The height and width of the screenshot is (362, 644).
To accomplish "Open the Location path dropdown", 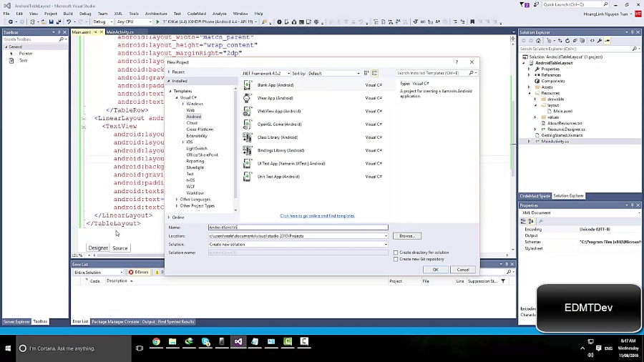I will (386, 236).
